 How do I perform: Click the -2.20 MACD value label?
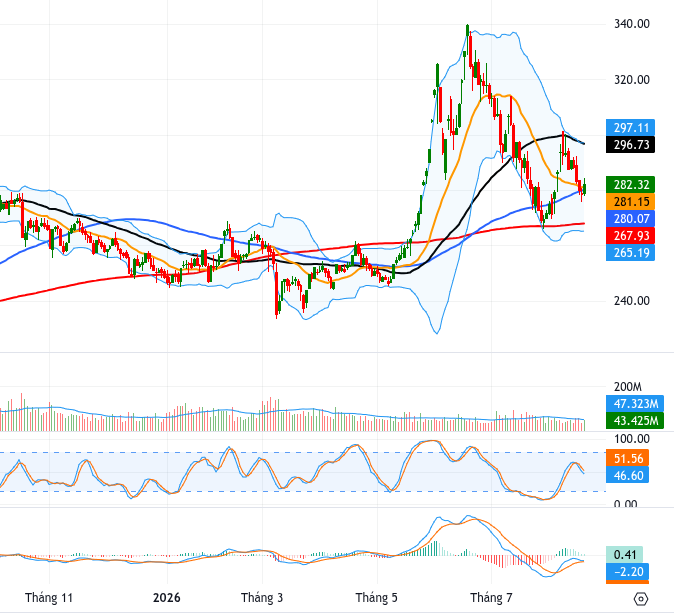click(628, 572)
